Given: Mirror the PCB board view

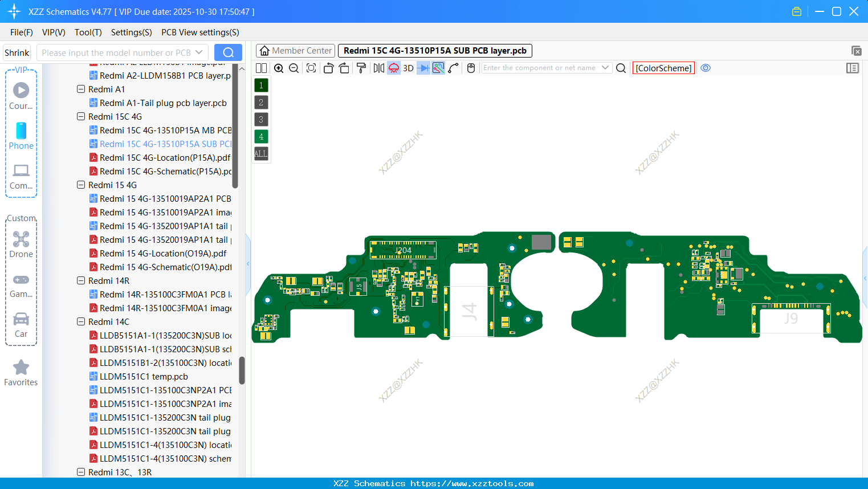Looking at the screenshot, I should tap(378, 68).
